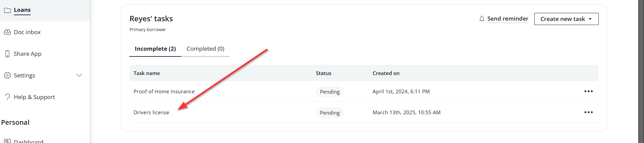Open the Drivers license task

(x=151, y=113)
